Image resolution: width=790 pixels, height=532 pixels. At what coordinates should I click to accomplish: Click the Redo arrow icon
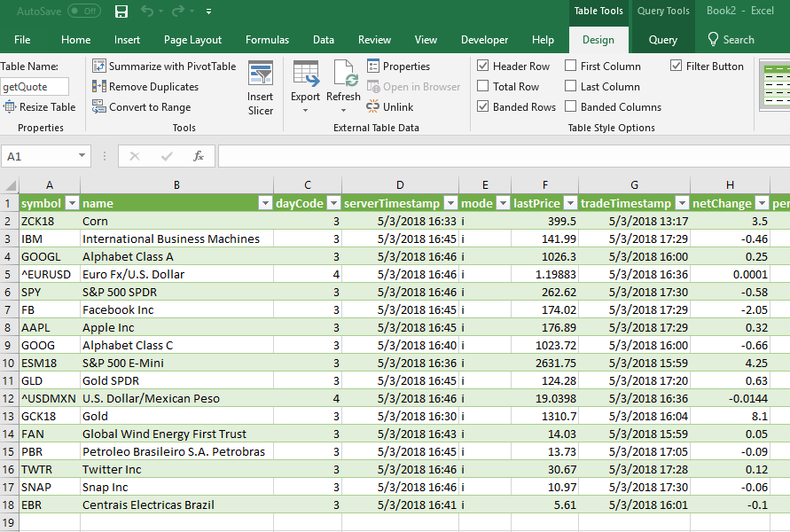click(178, 11)
